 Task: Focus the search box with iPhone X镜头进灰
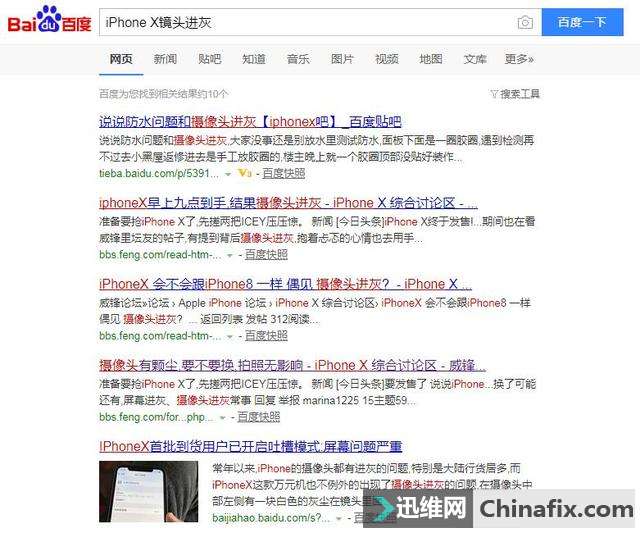(x=308, y=22)
